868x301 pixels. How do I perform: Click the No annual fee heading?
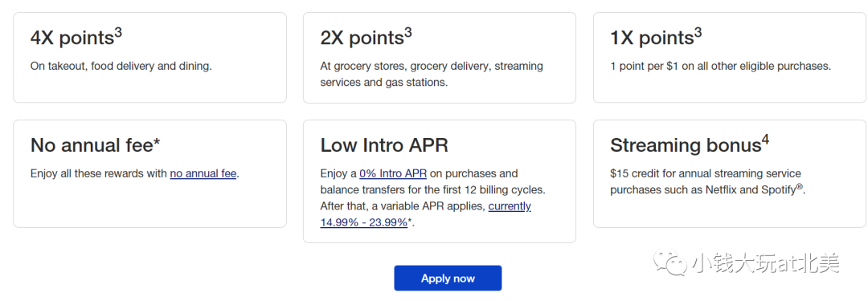click(95, 145)
